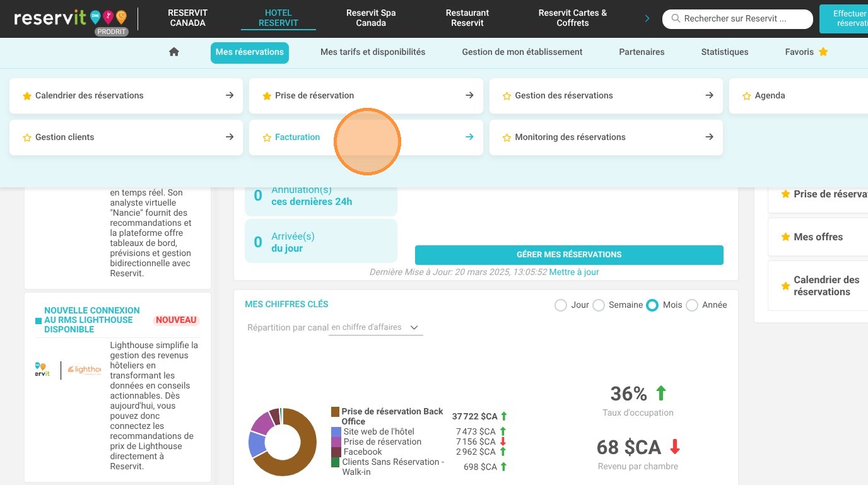Show more sites with the right chevron
Viewport: 868px width, 485px height.
(647, 18)
